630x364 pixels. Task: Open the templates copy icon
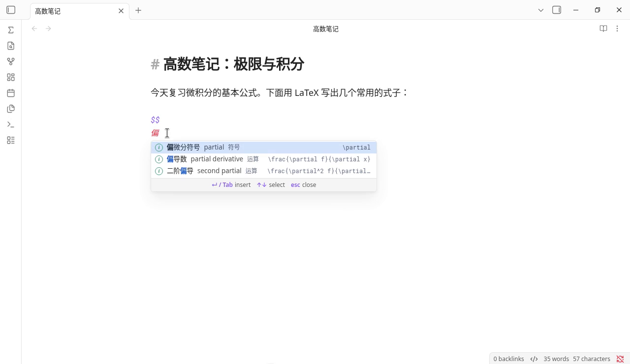click(x=11, y=109)
